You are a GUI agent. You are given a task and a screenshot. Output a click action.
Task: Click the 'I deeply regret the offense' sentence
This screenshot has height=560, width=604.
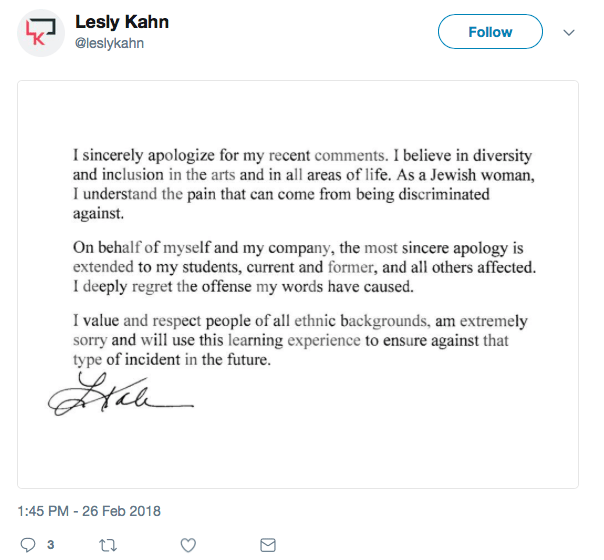click(243, 287)
